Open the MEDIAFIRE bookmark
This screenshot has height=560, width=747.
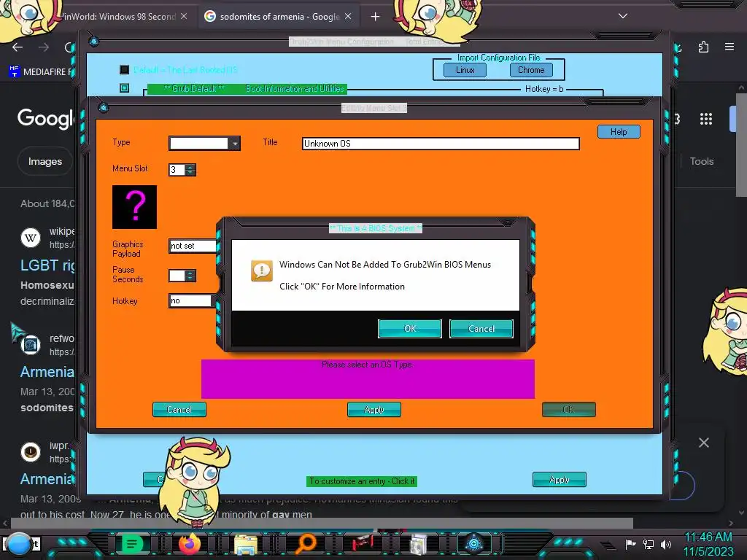[41, 72]
